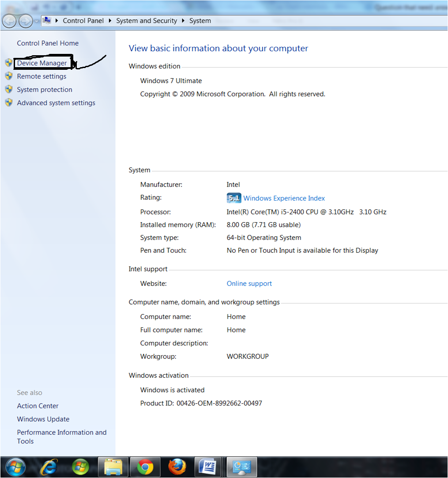Open Remote settings link
Viewport: 448px width, 478px height.
coord(41,76)
